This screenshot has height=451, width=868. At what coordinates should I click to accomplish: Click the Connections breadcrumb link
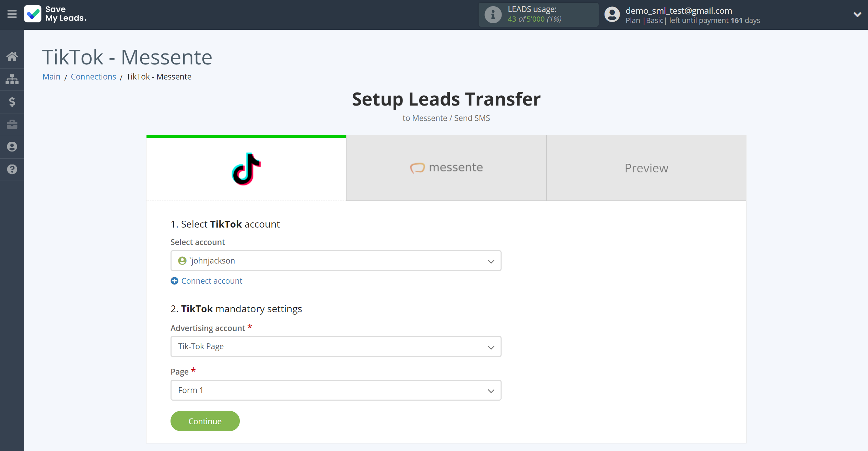94,76
